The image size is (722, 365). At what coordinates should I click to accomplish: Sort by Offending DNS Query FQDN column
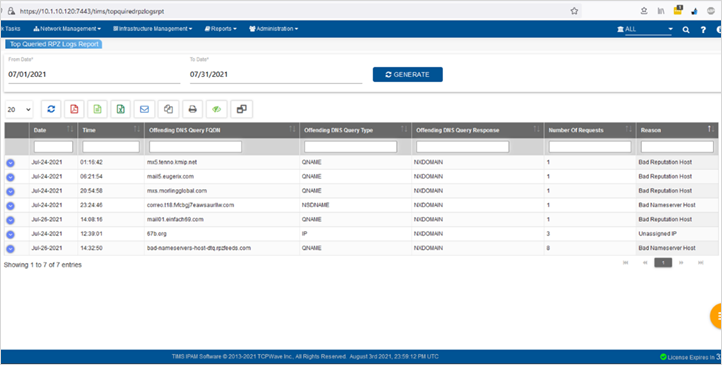tap(222, 130)
